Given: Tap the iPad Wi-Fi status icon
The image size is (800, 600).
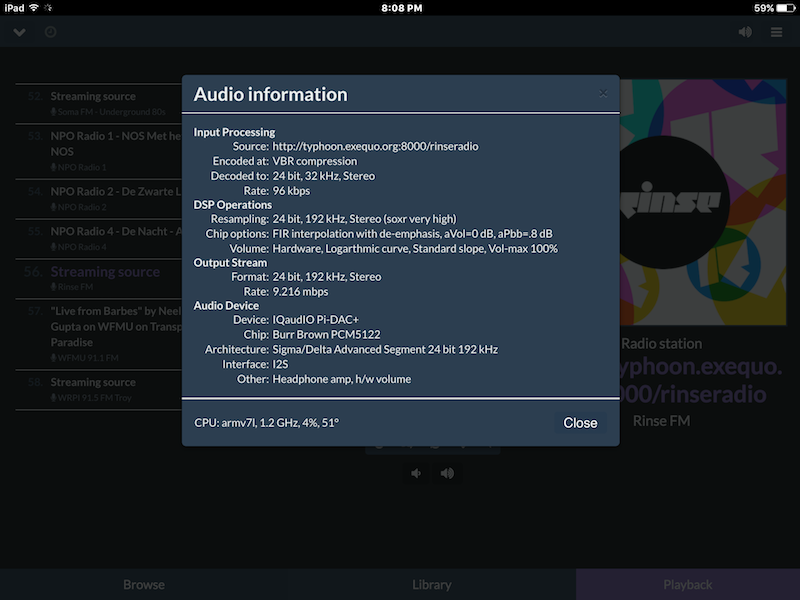Looking at the screenshot, I should coord(34,8).
